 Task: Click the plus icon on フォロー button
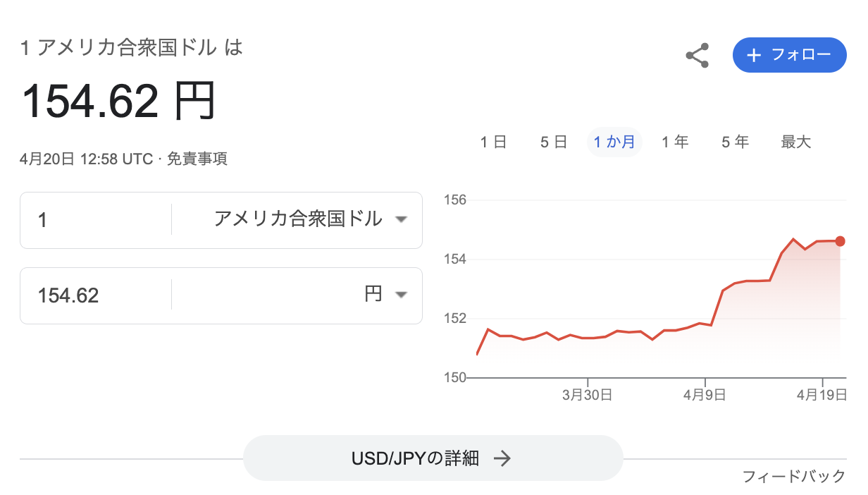(x=754, y=55)
